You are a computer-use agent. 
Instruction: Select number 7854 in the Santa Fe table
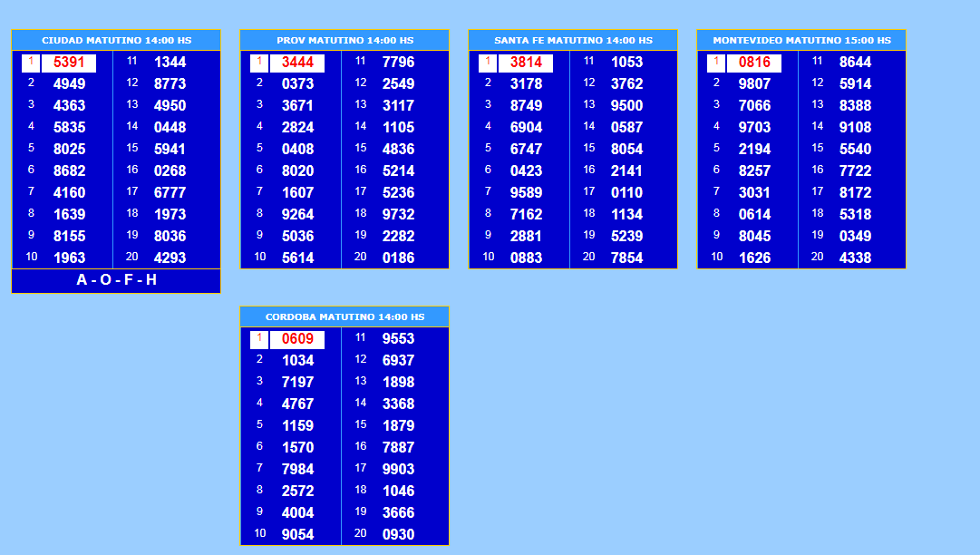[x=626, y=258]
